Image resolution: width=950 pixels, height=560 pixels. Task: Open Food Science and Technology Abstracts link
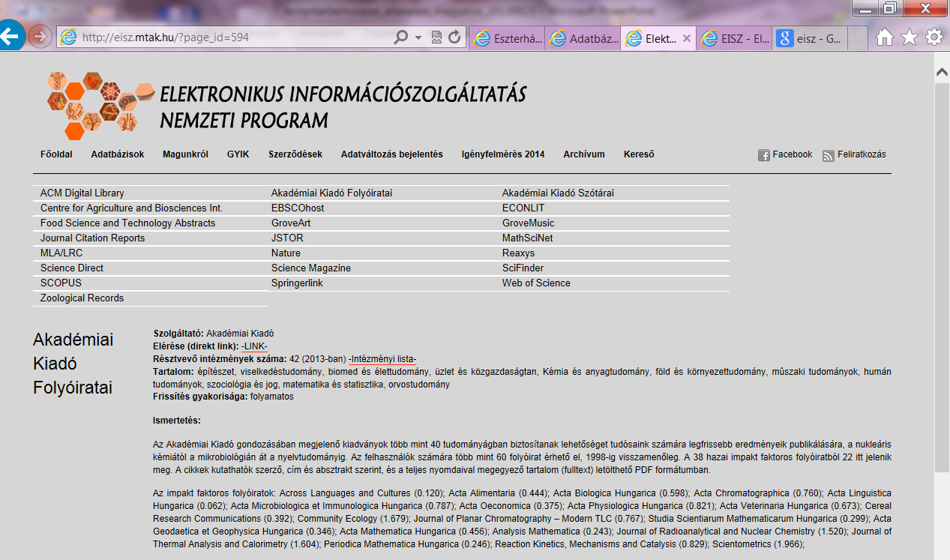coord(127,223)
